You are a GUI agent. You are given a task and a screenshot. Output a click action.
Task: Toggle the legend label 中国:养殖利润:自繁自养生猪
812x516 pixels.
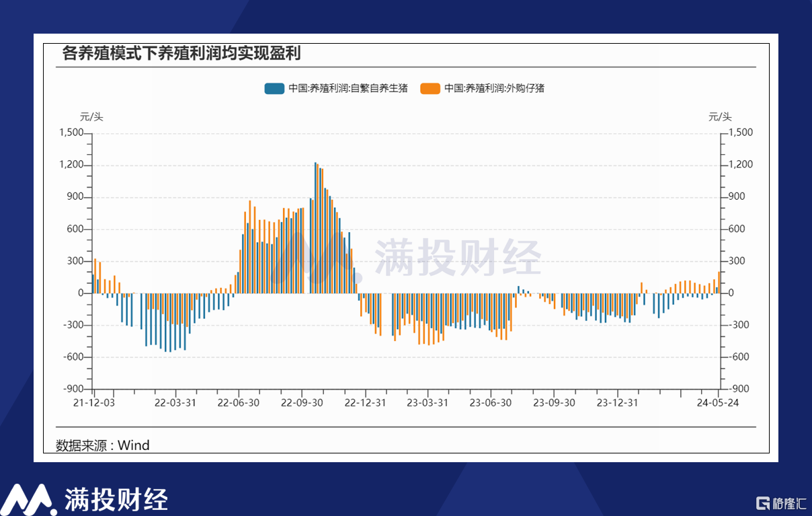coord(348,88)
